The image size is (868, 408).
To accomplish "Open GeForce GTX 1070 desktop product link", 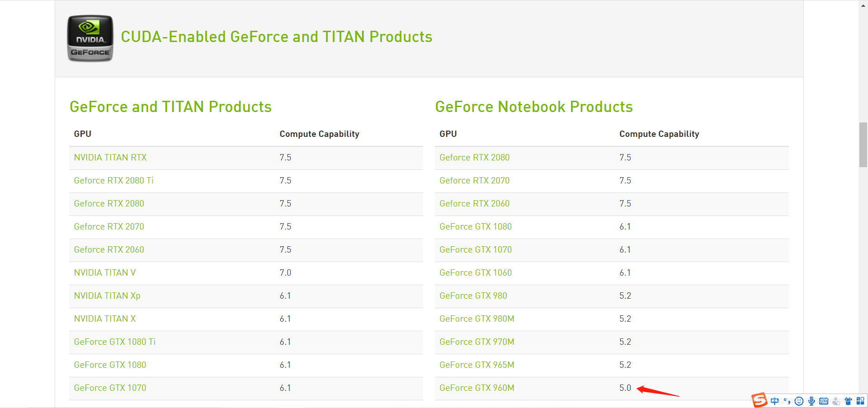I will [x=110, y=388].
